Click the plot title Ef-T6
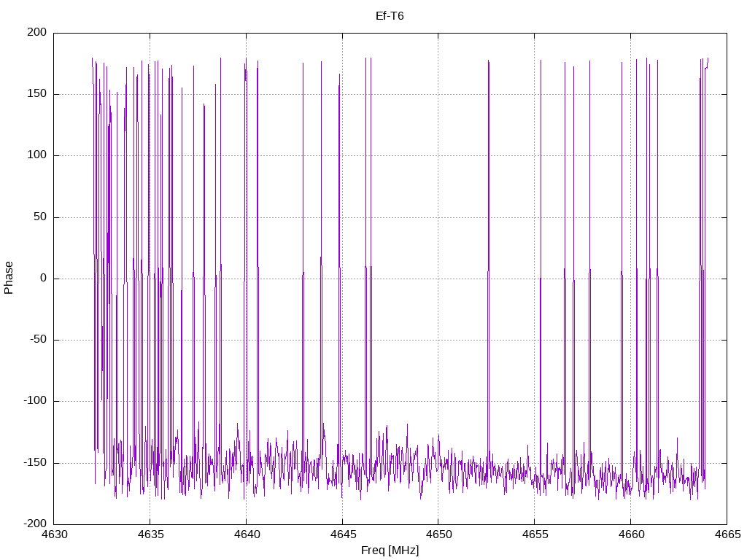The image size is (747, 560). tap(390, 16)
